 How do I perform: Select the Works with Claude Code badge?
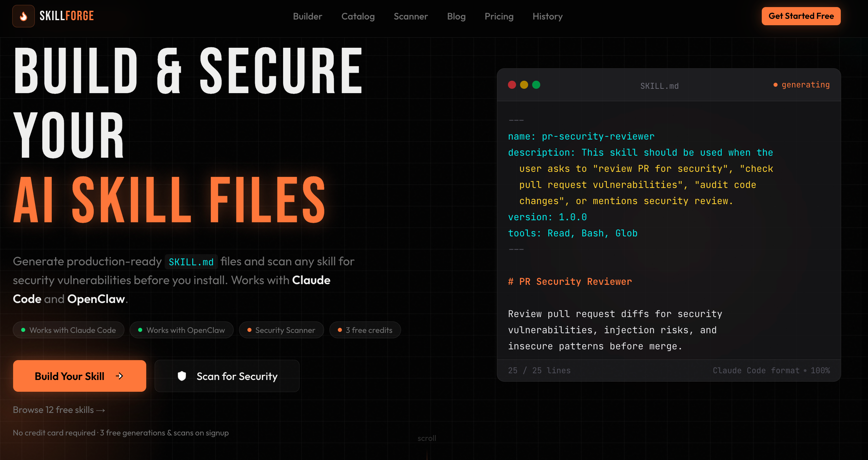pyautogui.click(x=68, y=330)
